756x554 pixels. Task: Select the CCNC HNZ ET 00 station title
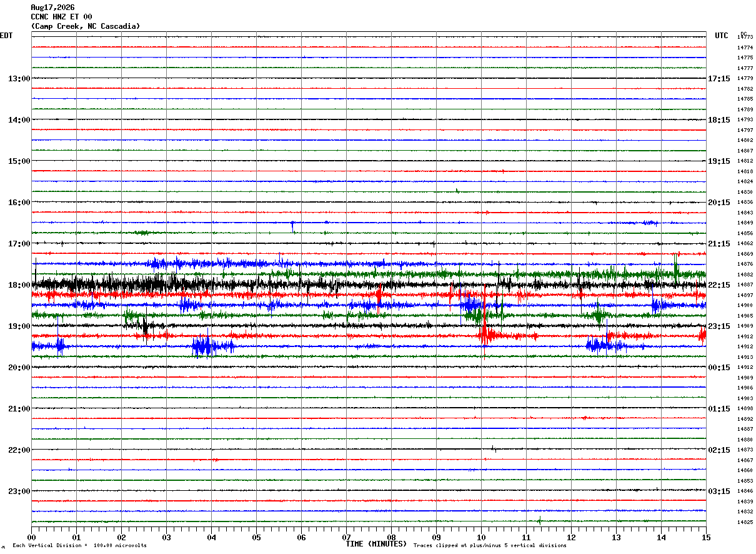[x=61, y=17]
